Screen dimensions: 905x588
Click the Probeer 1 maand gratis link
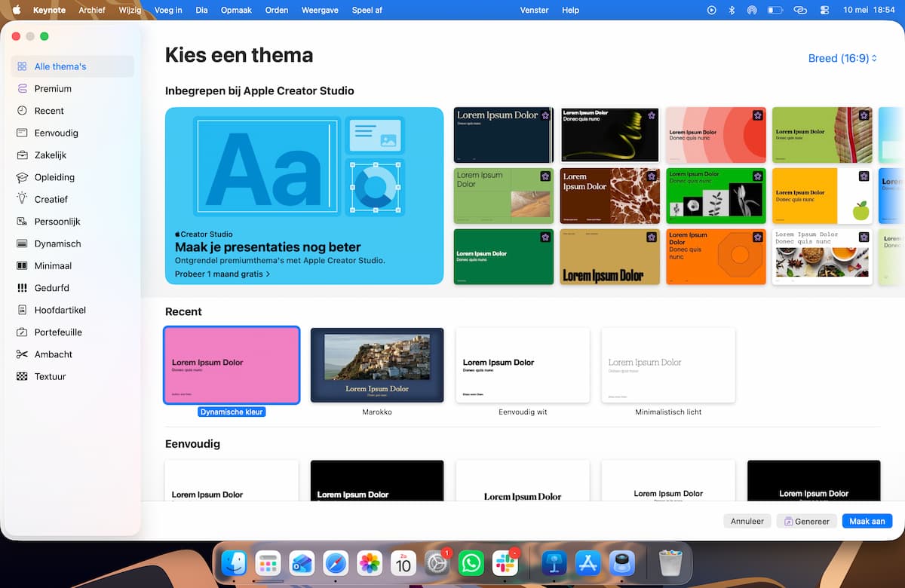pyautogui.click(x=222, y=274)
